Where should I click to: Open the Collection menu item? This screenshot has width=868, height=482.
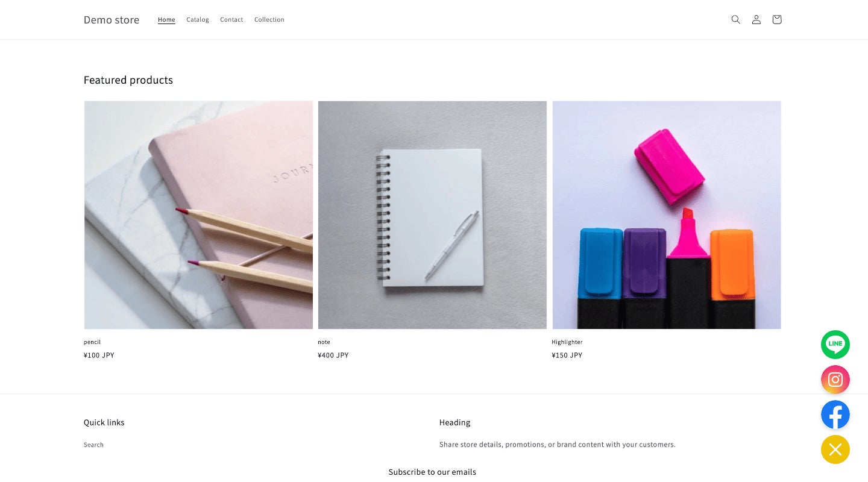(x=269, y=20)
